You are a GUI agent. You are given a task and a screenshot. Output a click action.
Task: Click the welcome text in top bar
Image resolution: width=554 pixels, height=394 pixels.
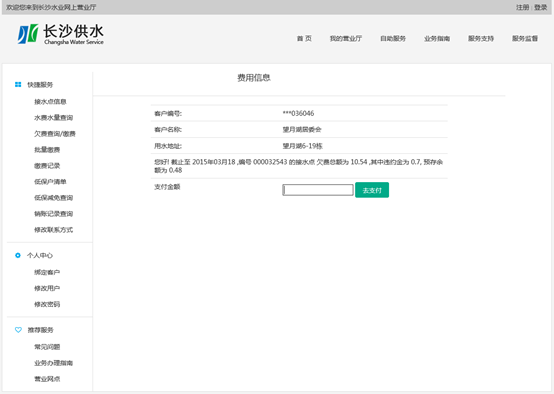pyautogui.click(x=51, y=7)
